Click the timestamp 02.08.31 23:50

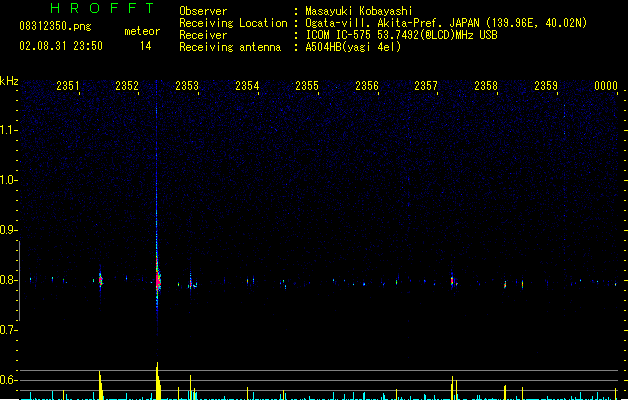[x=61, y=46]
